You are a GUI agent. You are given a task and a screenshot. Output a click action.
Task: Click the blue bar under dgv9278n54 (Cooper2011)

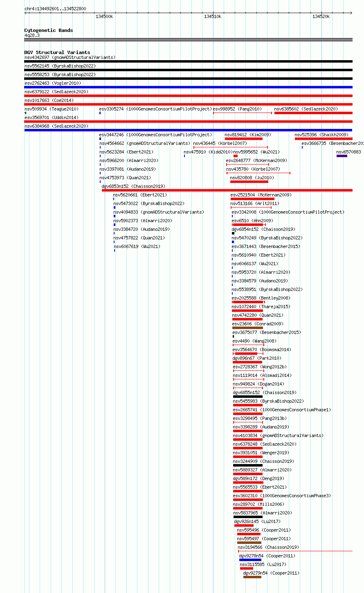(250, 560)
